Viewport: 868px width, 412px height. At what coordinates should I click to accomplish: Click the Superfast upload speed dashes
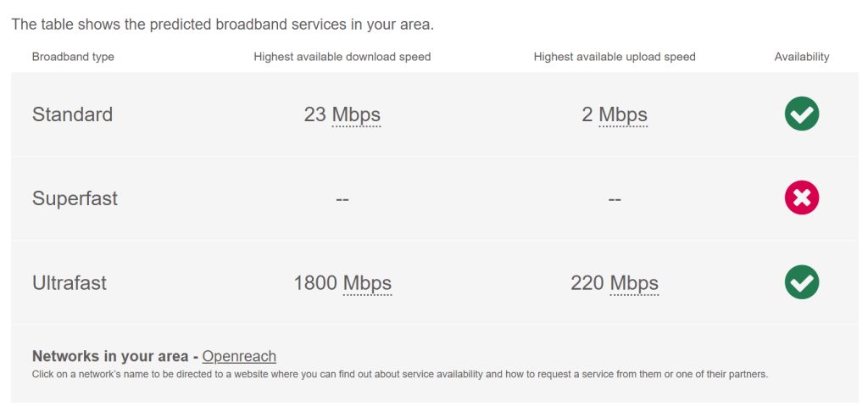tap(615, 199)
